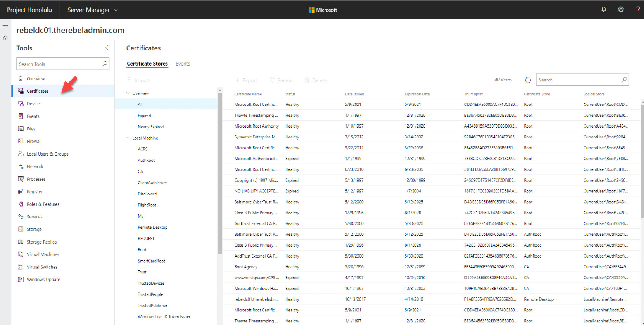The height and width of the screenshot is (325, 644).
Task: Click the Local Users & Groups icon
Action: tap(21, 154)
